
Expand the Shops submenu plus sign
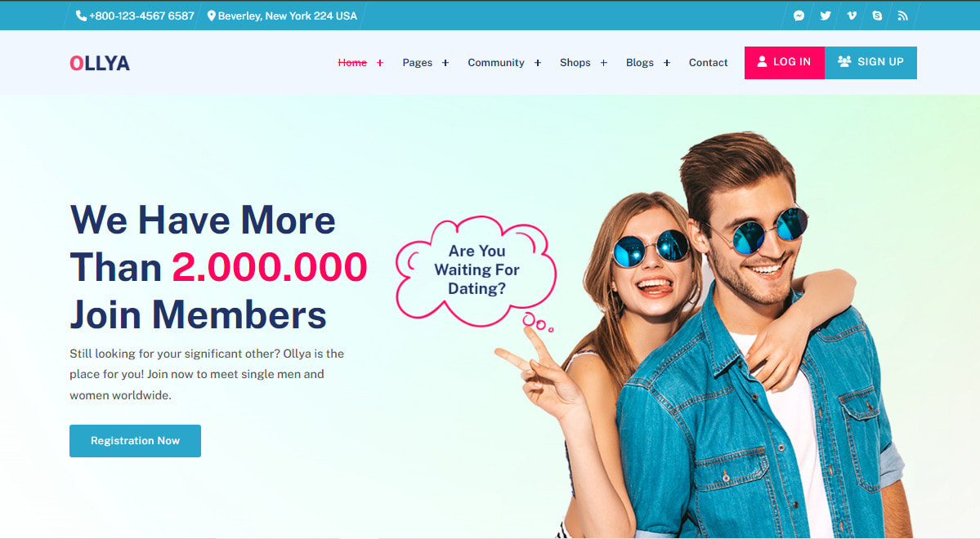tap(604, 62)
